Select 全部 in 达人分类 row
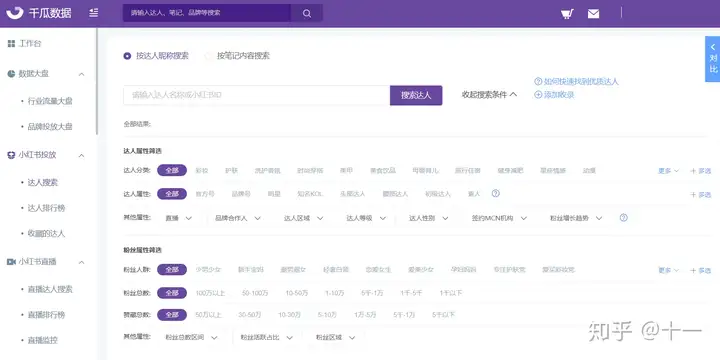 pyautogui.click(x=172, y=170)
